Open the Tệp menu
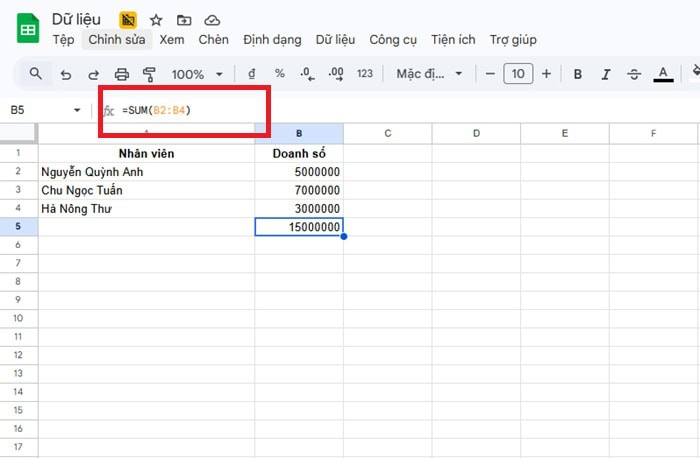 pyautogui.click(x=63, y=40)
